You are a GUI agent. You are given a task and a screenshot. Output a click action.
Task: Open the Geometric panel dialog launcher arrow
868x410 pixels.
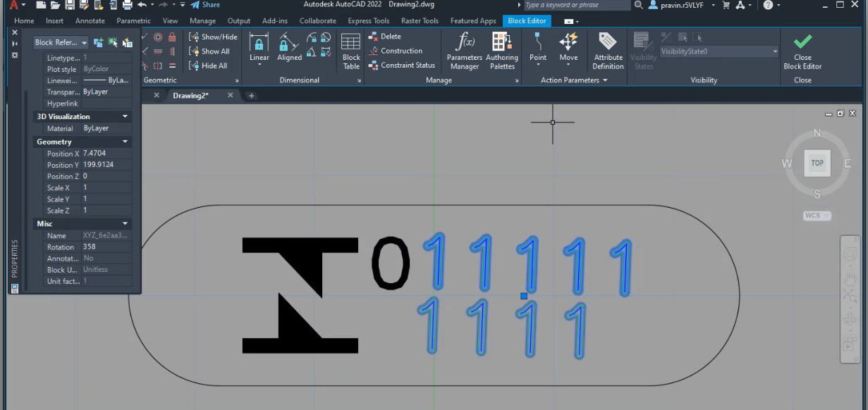pos(237,80)
